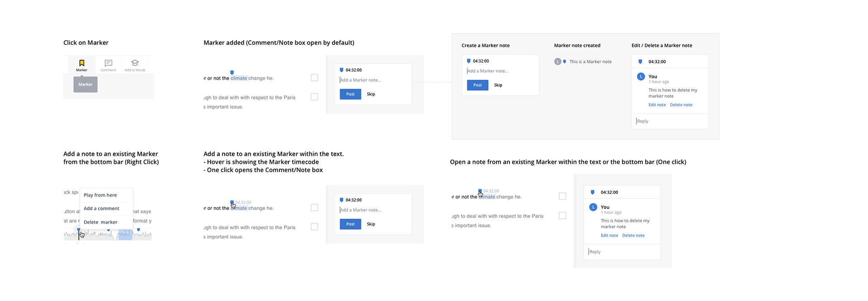Choose "Add a comment" from context menu
The image size is (868, 301).
pos(102,209)
